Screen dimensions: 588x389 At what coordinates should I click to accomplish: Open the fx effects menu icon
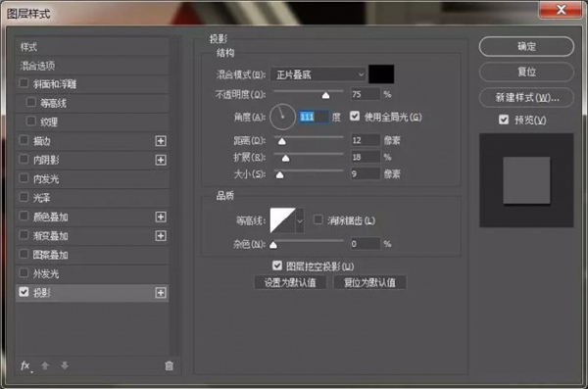tap(25, 365)
